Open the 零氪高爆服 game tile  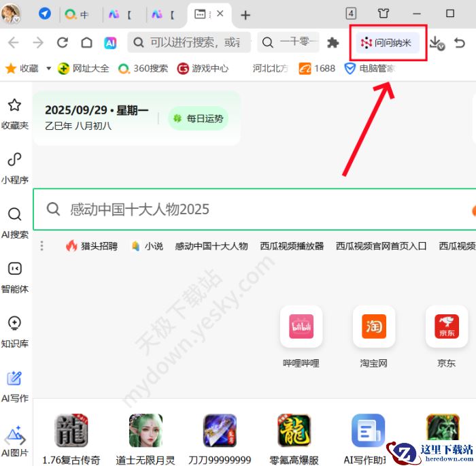point(294,439)
